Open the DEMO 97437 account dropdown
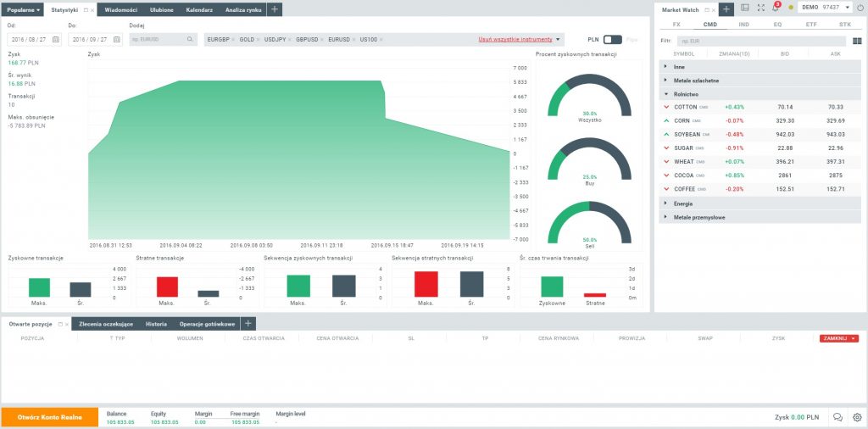Screen dimensions: 868x429 point(824,8)
